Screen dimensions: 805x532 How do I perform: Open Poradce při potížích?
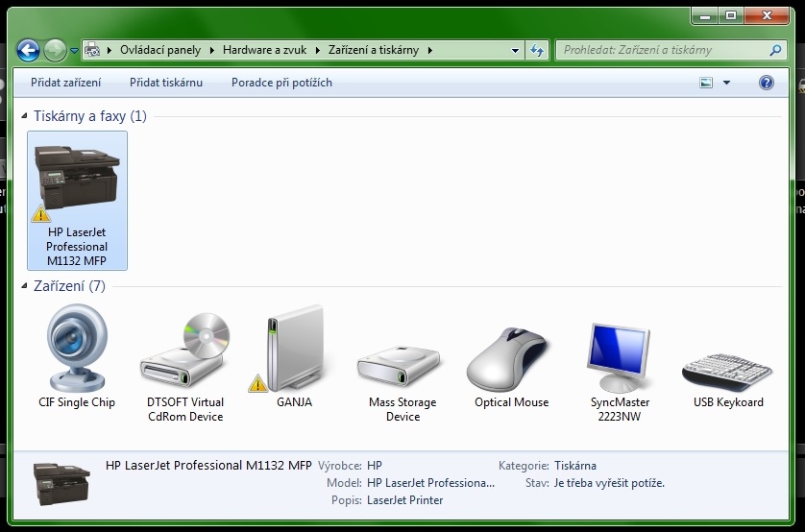(x=281, y=83)
